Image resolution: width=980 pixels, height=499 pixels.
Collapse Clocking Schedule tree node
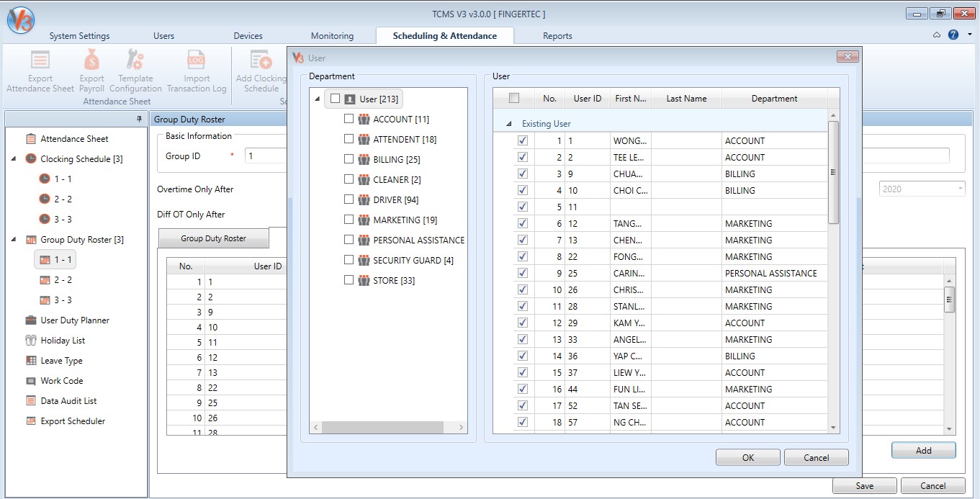(x=14, y=159)
